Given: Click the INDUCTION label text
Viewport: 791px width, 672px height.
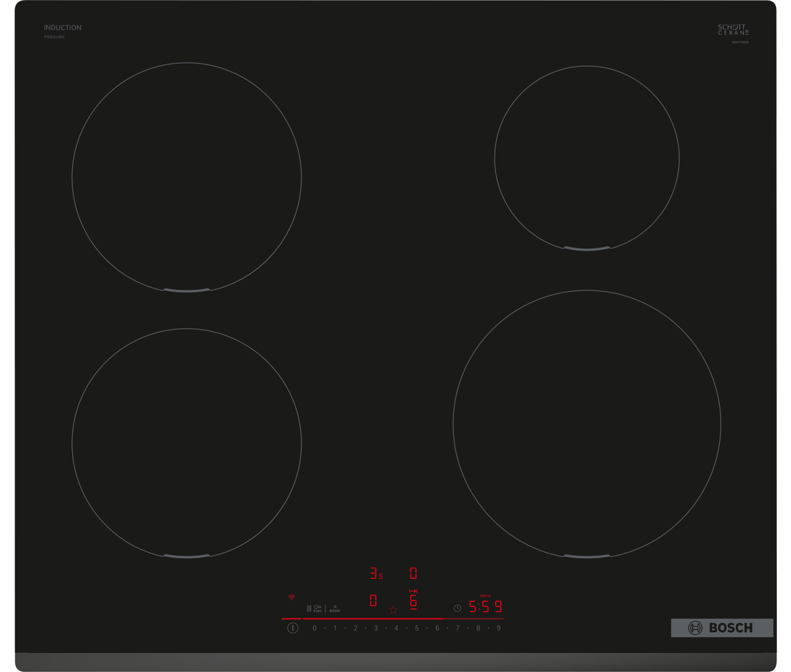Looking at the screenshot, I should point(63,27).
